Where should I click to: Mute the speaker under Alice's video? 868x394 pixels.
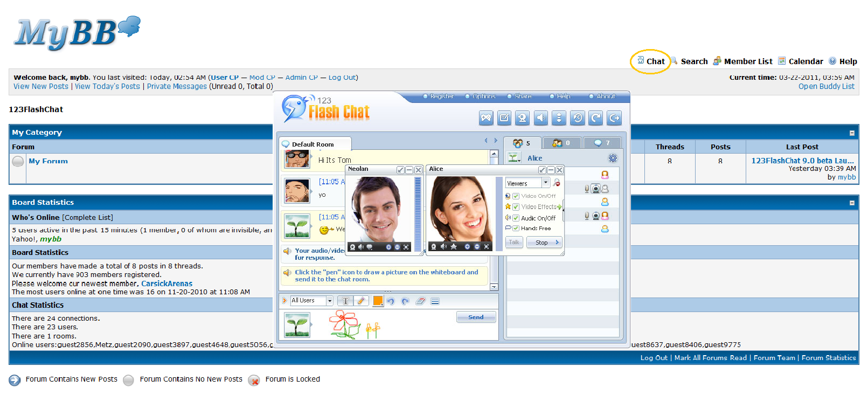[x=443, y=246]
